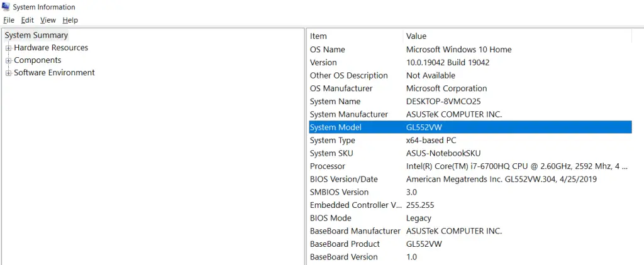Open the File menu
644x265 pixels.
point(9,20)
